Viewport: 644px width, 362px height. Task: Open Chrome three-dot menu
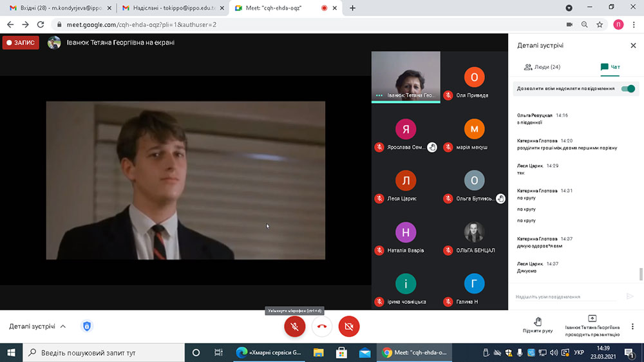(x=634, y=24)
